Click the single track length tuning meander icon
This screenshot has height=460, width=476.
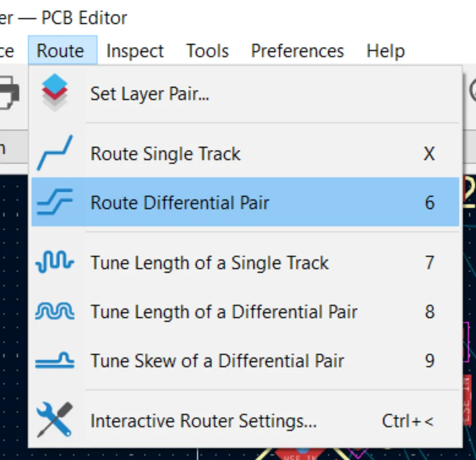pyautogui.click(x=55, y=263)
